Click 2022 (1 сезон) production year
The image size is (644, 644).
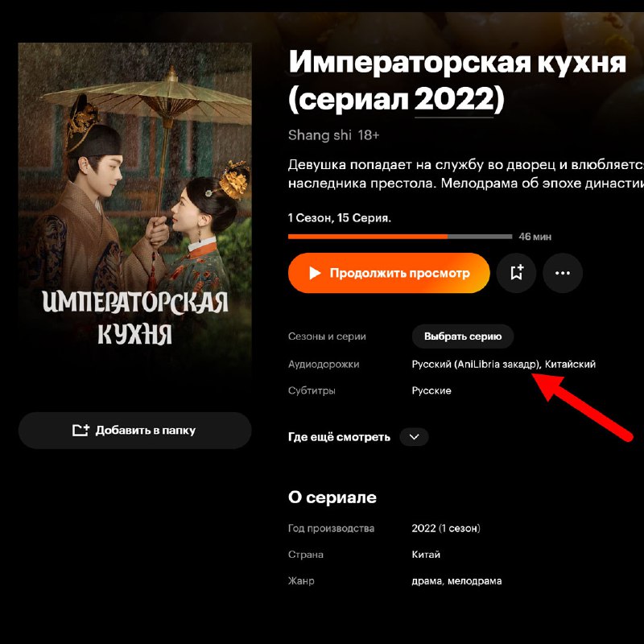(446, 528)
